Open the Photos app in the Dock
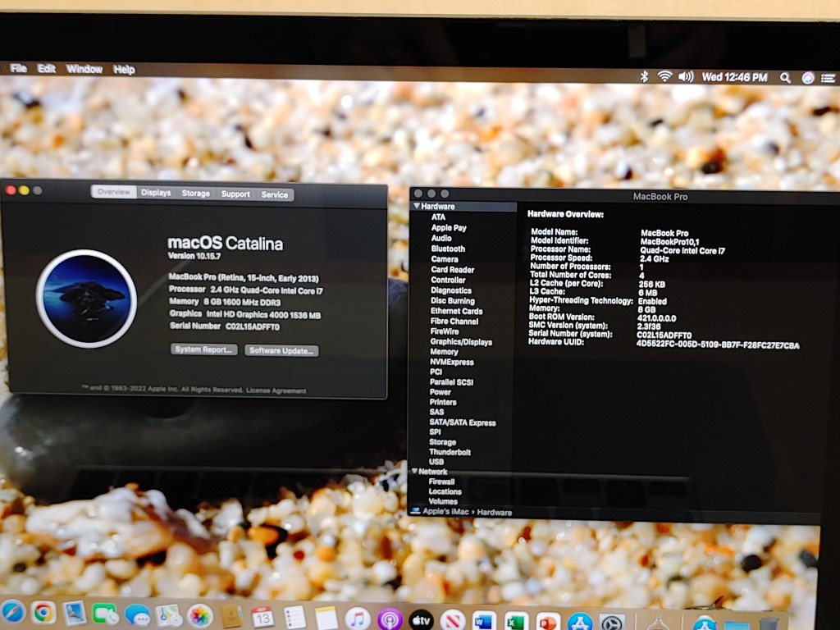 pyautogui.click(x=200, y=616)
